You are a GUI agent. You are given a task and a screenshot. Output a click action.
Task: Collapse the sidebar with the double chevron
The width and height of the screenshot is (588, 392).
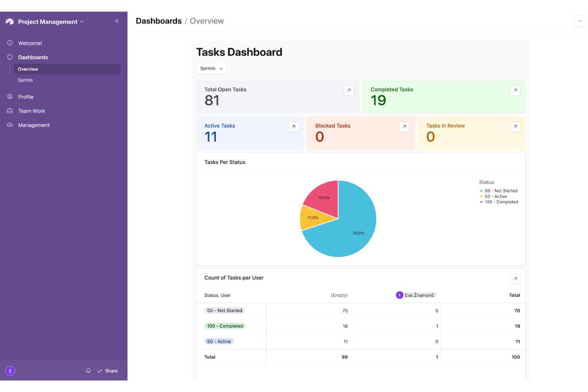[116, 21]
